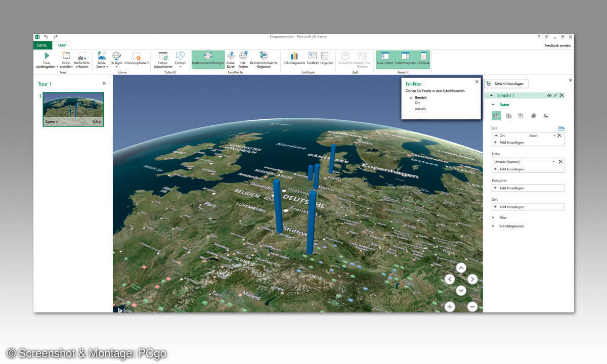Close the Feldliste popup

click(x=476, y=81)
